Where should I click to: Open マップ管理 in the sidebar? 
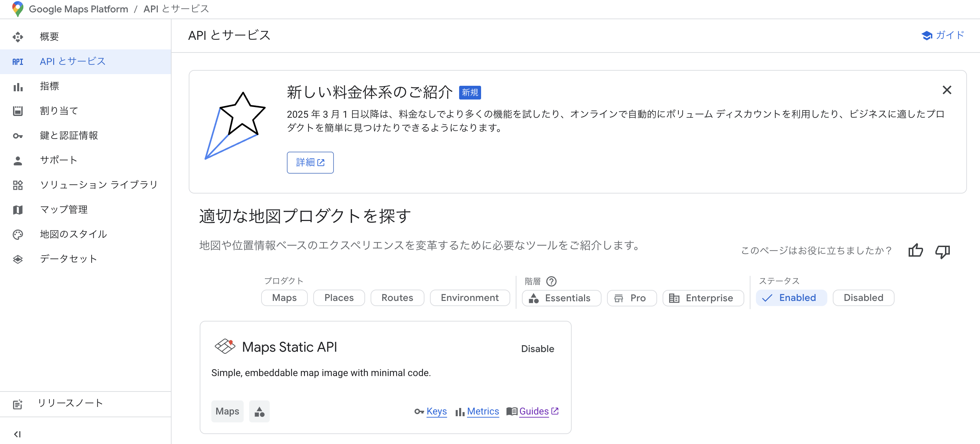(63, 209)
